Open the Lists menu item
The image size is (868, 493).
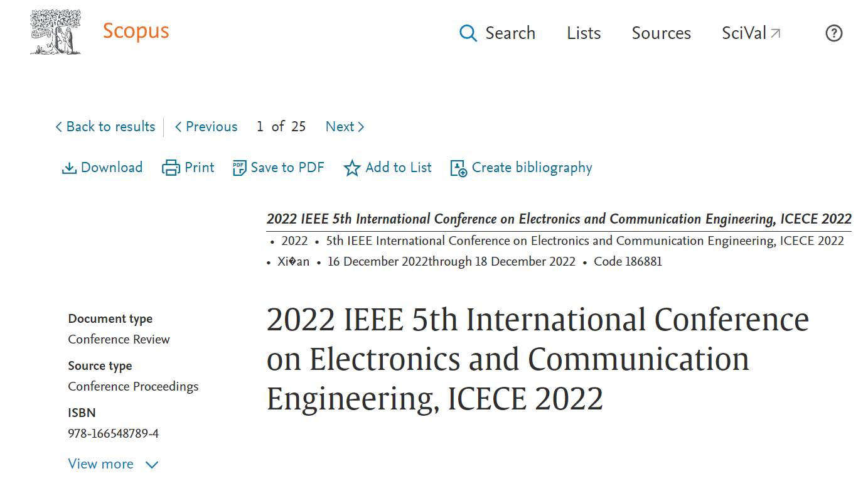[x=584, y=33]
